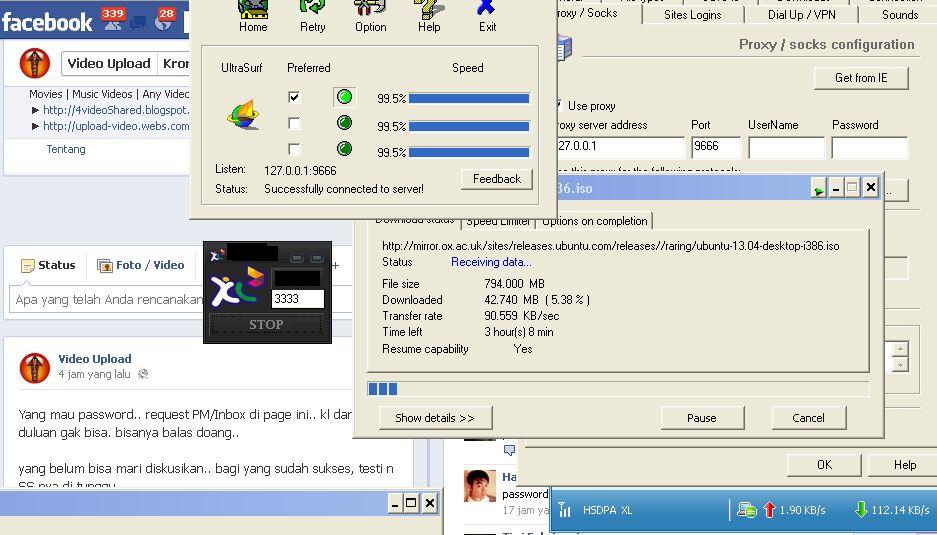Expand the 4videoShared blogspot link arrow
Viewport: 937px width, 535px height.
(35, 110)
